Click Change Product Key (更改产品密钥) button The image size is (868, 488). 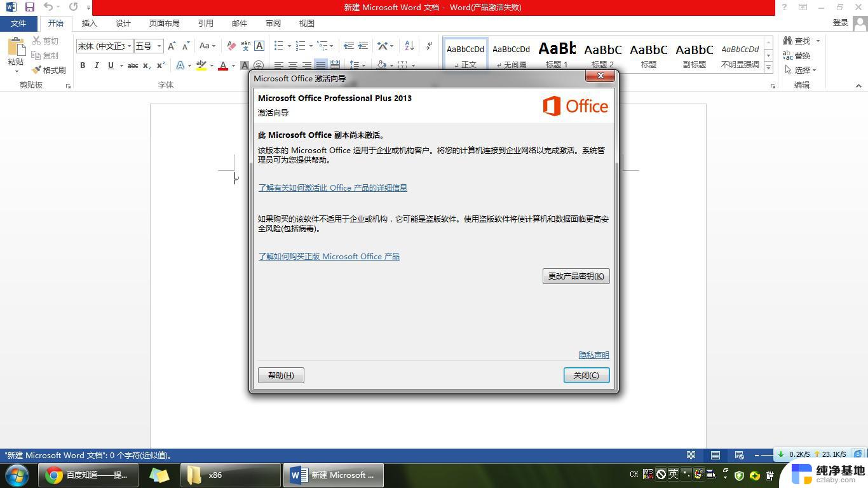[x=576, y=276]
